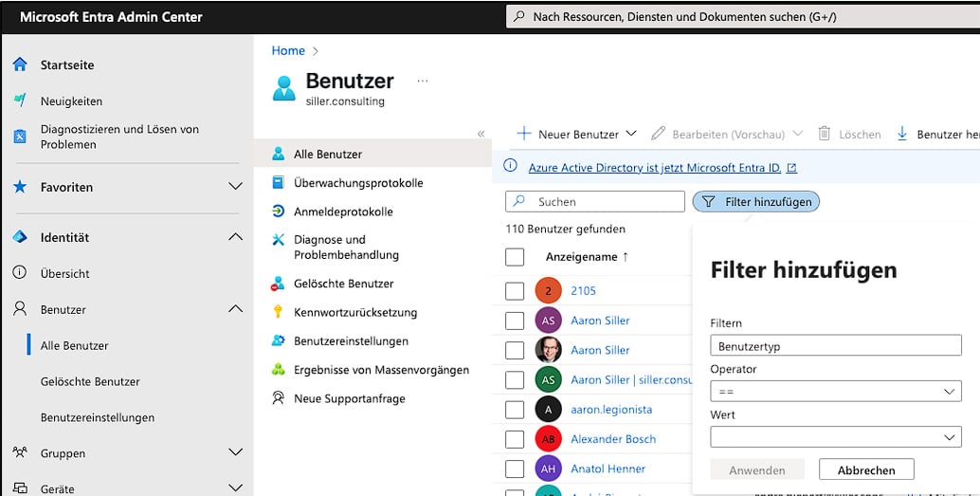Click the Gelöschte Benutzer icon in panel menu
Screen dimensions: 980x496
(278, 284)
